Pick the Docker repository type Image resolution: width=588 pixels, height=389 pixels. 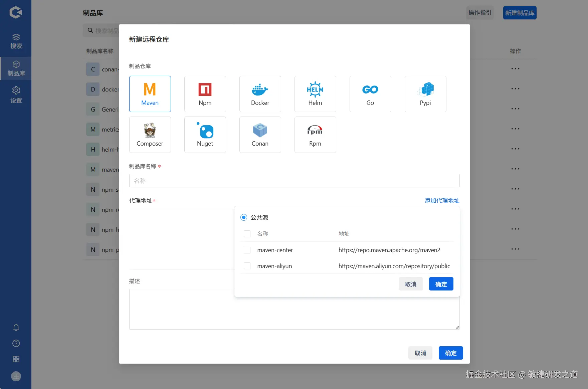coord(260,94)
